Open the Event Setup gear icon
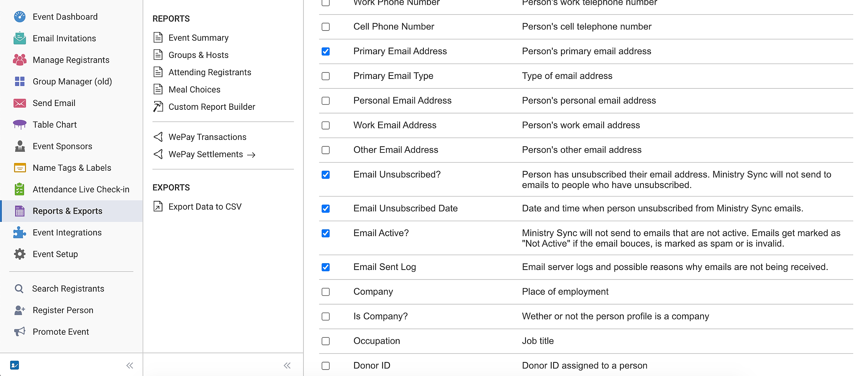This screenshot has height=376, width=868. [x=20, y=254]
